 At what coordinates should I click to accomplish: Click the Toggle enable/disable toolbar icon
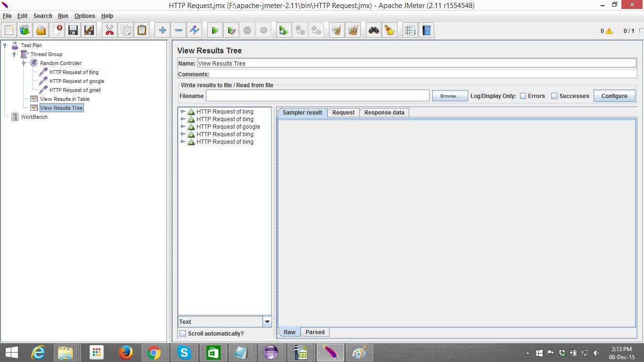click(x=195, y=31)
